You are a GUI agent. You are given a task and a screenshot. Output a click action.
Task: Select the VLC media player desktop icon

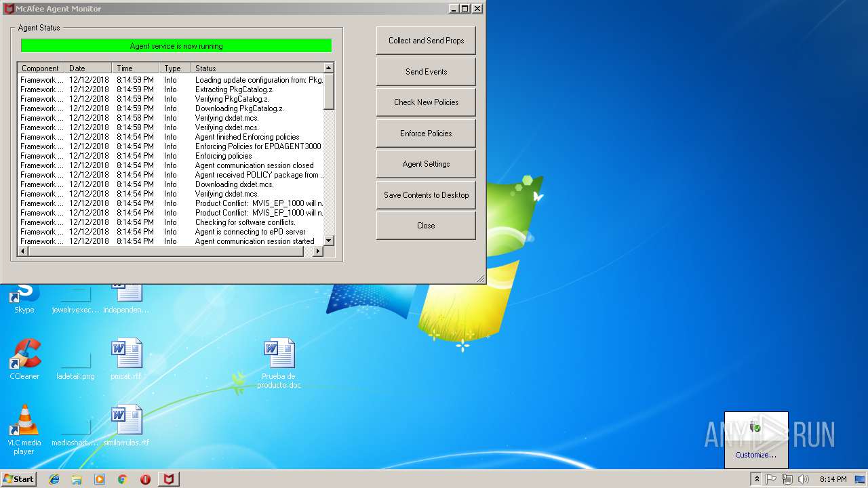(x=24, y=430)
